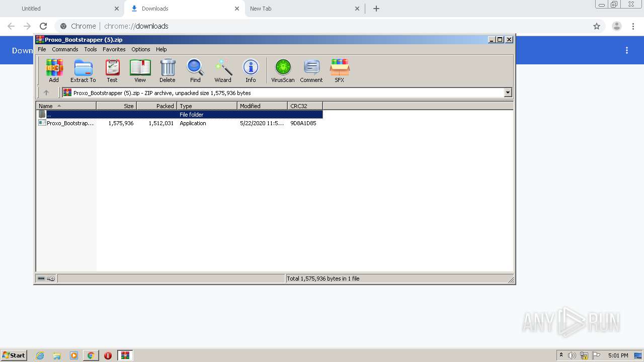Click the Total 1,575,936 bytes status text
644x362 pixels.
[323, 279]
